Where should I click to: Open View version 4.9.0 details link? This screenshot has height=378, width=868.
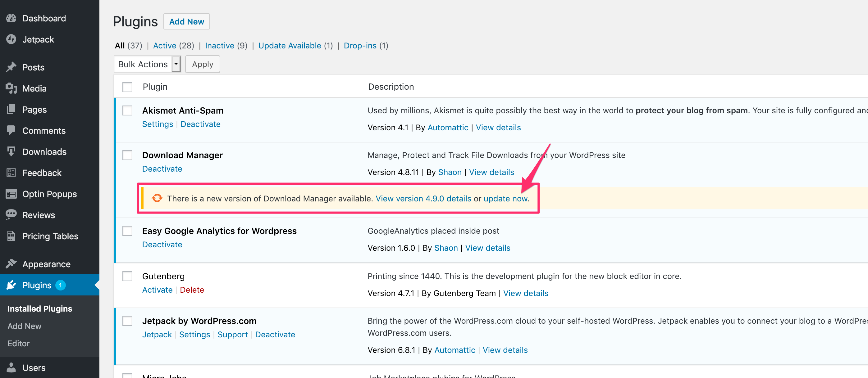tap(423, 199)
